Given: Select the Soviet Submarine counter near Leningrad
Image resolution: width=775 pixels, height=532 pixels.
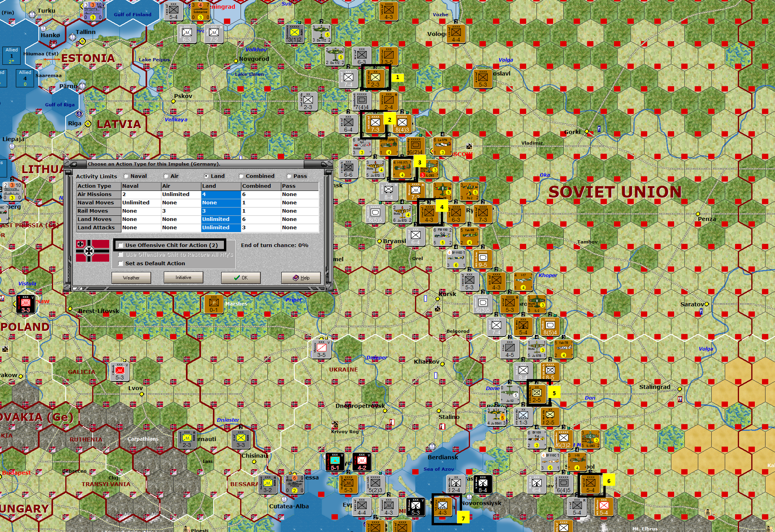Looking at the screenshot, I should point(200,11).
